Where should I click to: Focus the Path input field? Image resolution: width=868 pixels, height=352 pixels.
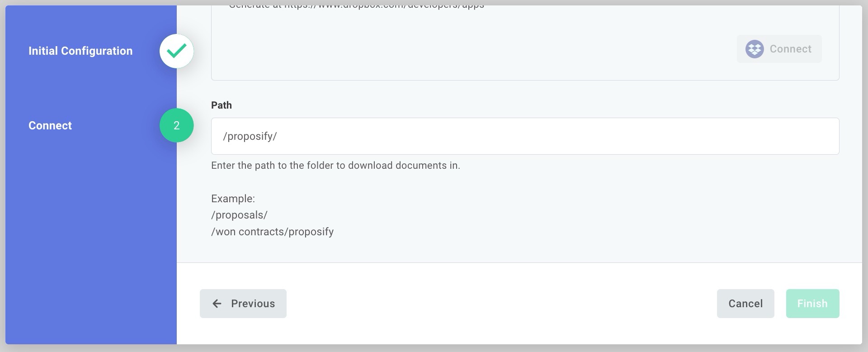pyautogui.click(x=525, y=136)
